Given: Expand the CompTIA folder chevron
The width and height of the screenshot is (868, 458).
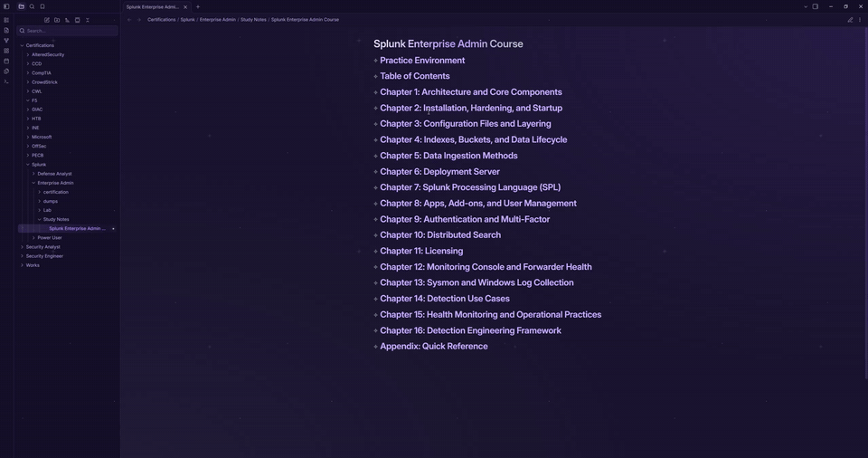Looking at the screenshot, I should (x=28, y=73).
